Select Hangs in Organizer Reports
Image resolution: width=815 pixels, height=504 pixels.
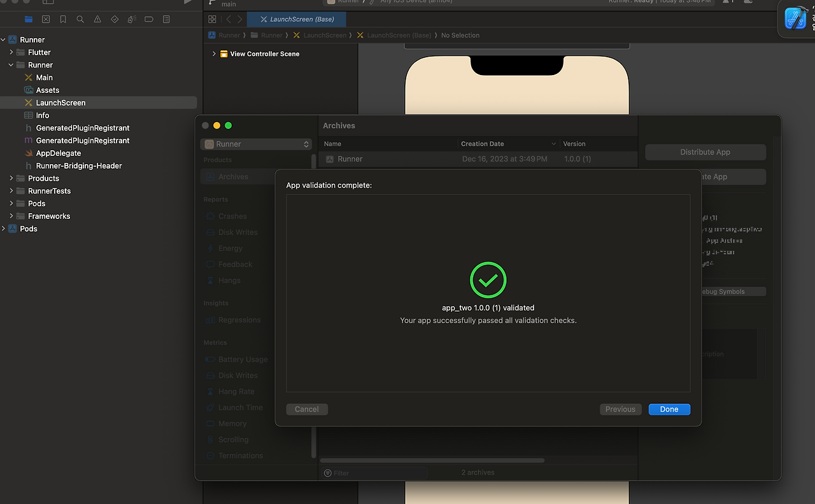pos(229,280)
